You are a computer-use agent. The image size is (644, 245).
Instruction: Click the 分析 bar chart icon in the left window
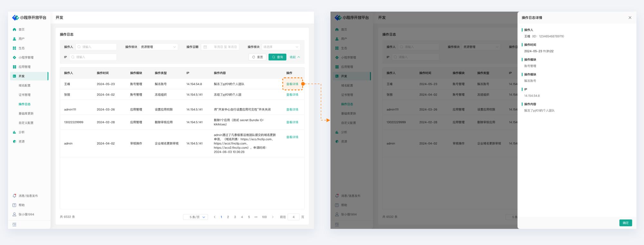point(14,132)
